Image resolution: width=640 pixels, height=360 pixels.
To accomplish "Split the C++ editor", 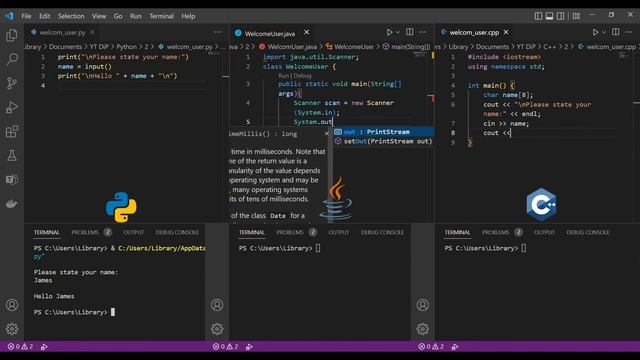I will (616, 32).
